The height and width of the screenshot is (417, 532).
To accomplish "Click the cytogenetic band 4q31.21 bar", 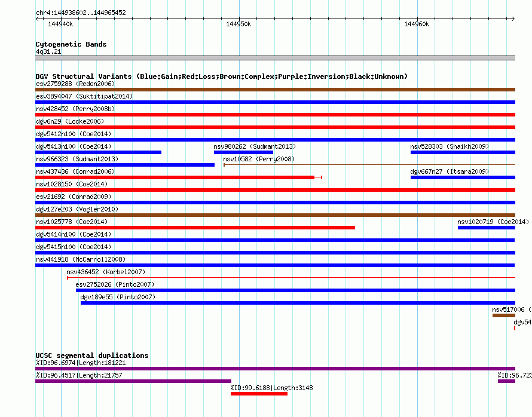I will point(275,58).
